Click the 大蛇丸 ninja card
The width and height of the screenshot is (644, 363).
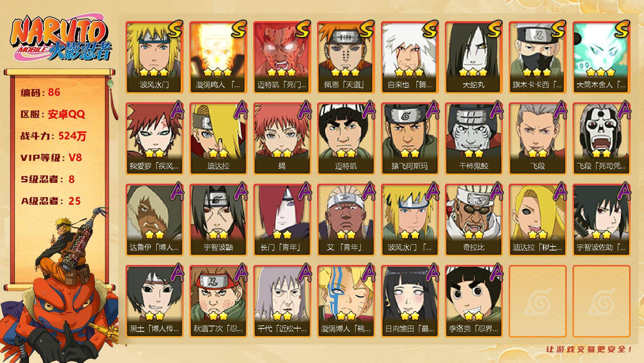(474, 57)
